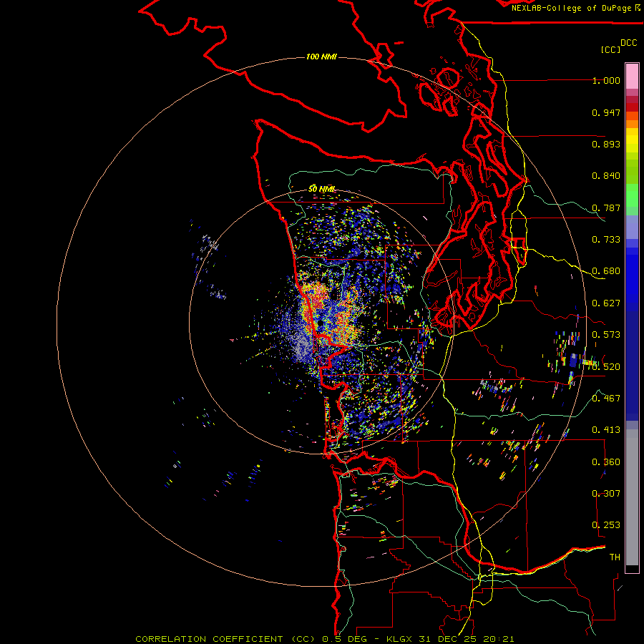The image size is (644, 644).
Task: Select the 0.360 scale value
Action: 606,462
